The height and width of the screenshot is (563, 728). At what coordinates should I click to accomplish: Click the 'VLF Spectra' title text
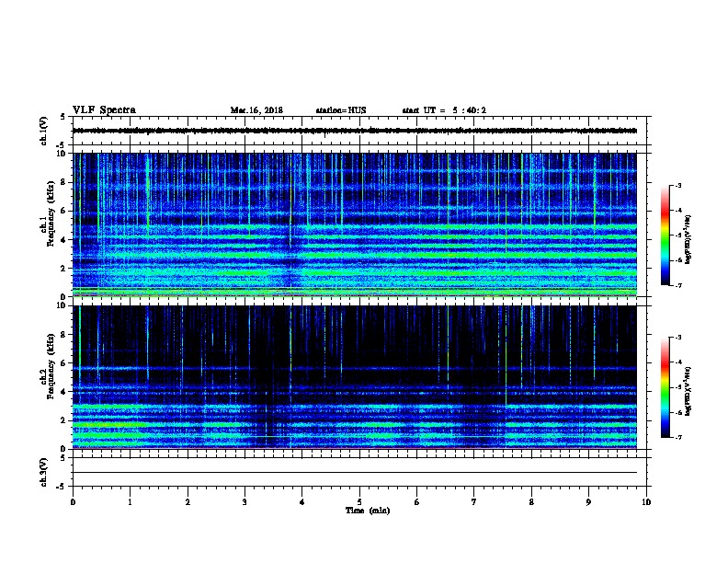[104, 110]
